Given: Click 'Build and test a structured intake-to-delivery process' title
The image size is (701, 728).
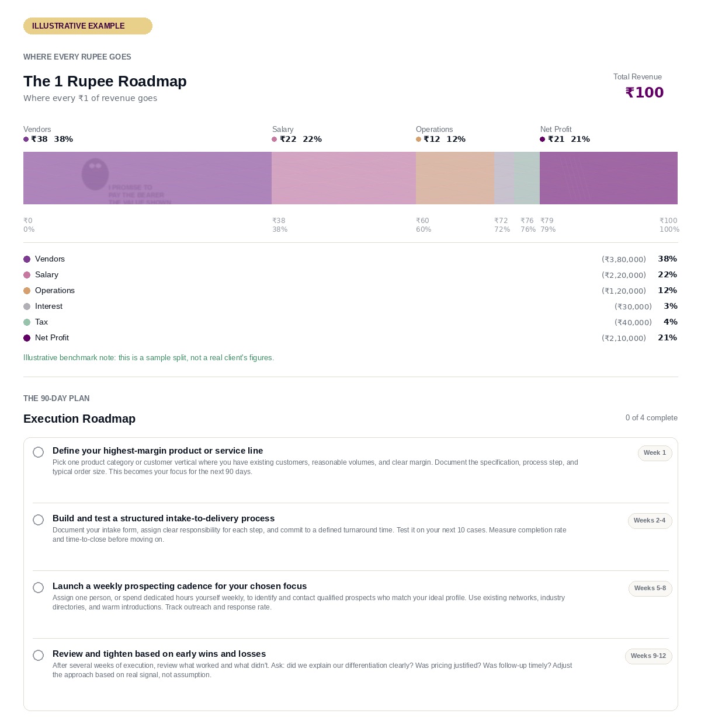Looking at the screenshot, I should (x=164, y=518).
